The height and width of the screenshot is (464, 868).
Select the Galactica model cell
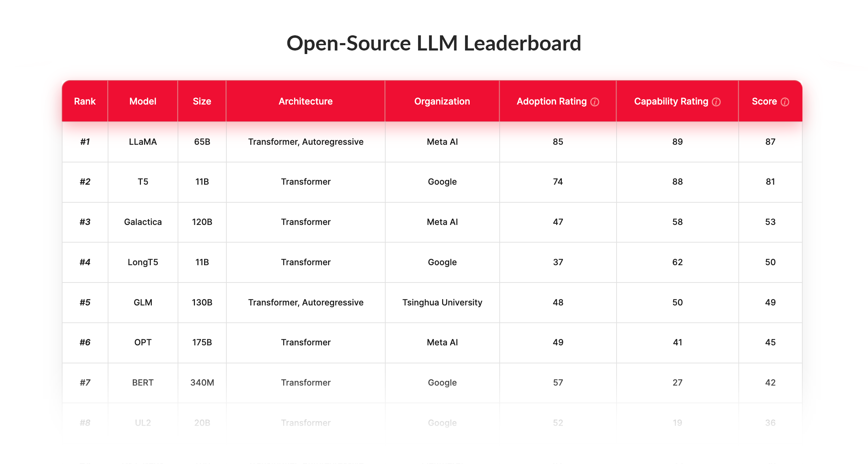143,222
